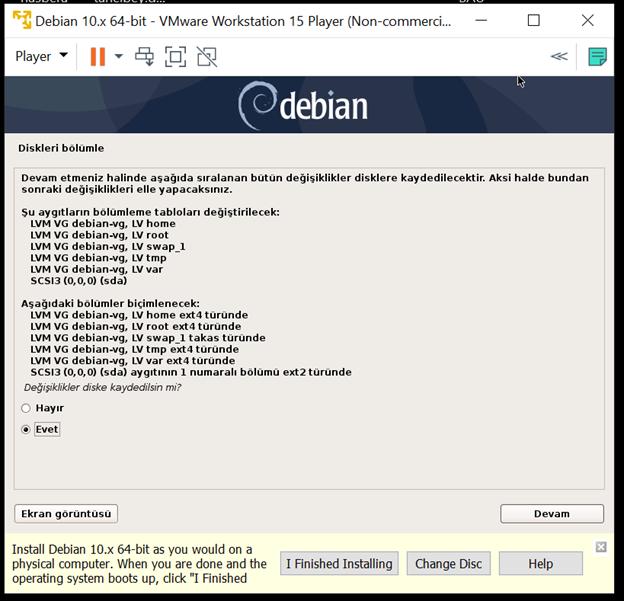
Task: Open the green notes icon
Action: pos(597,57)
